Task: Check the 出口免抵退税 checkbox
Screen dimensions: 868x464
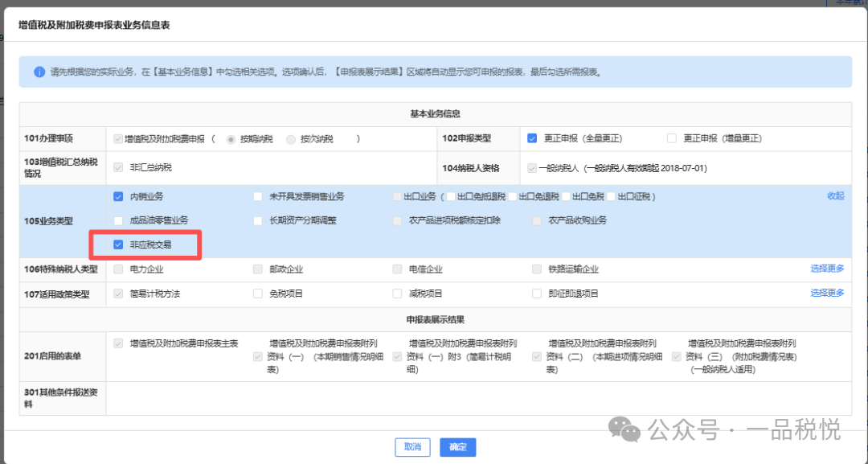Action: click(451, 196)
